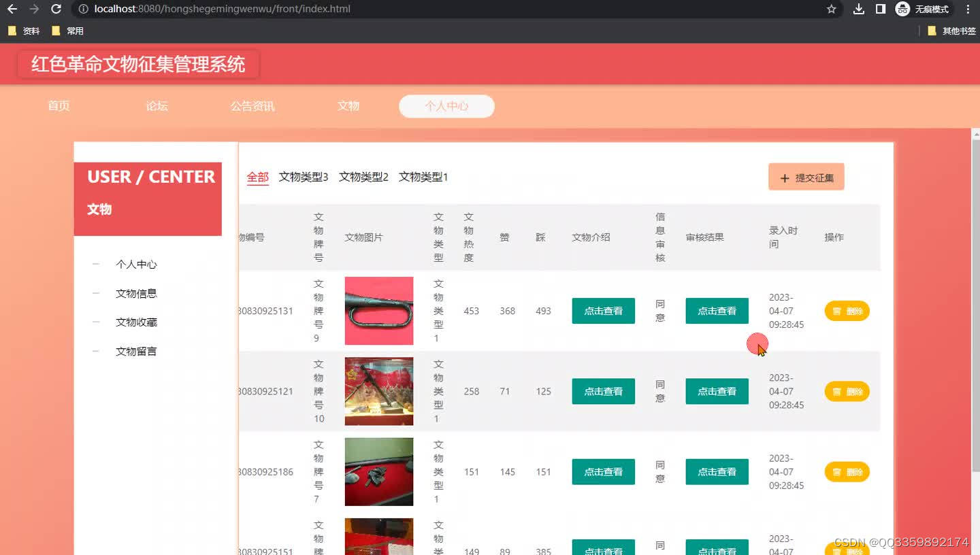
Task: Click the dislikes value 125
Action: point(543,391)
